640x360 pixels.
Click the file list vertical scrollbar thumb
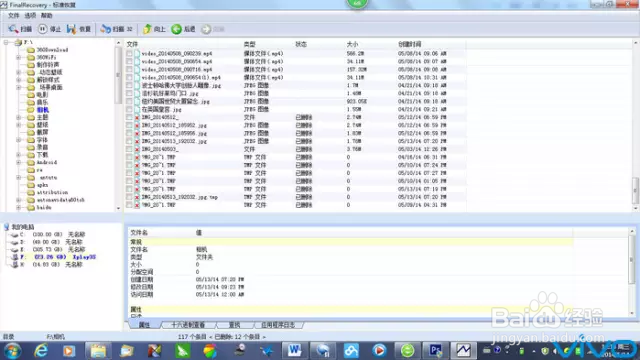click(x=636, y=190)
